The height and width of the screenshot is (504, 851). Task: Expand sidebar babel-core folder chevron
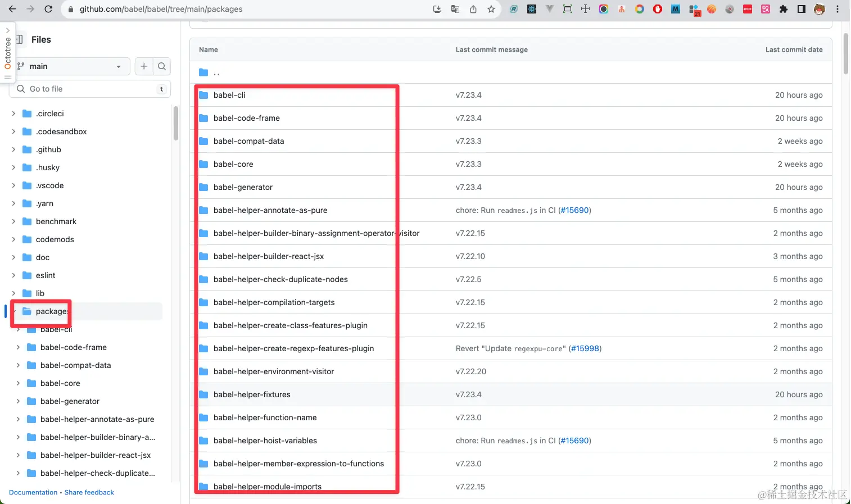click(x=18, y=383)
